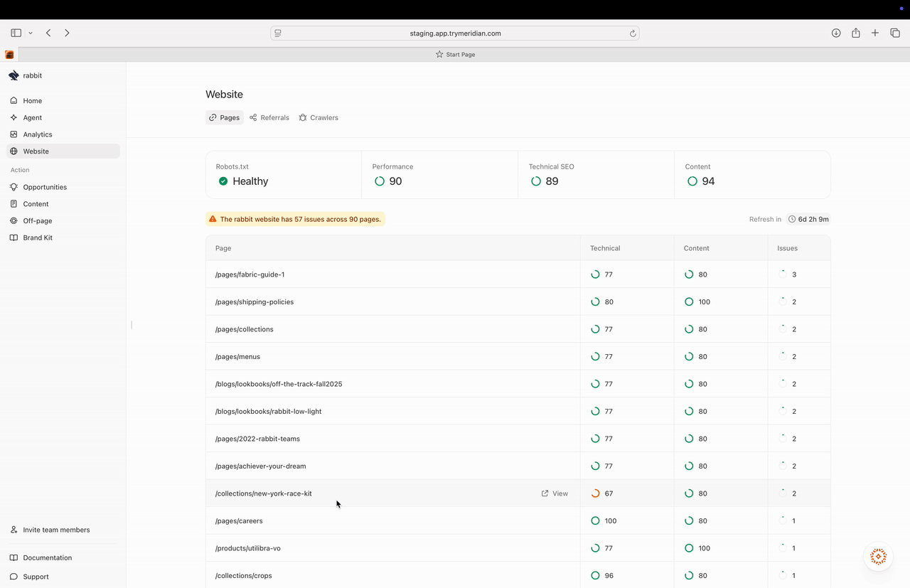Viewport: 910px width, 588px height.
Task: Select the Off-page sidebar icon
Action: click(x=14, y=220)
